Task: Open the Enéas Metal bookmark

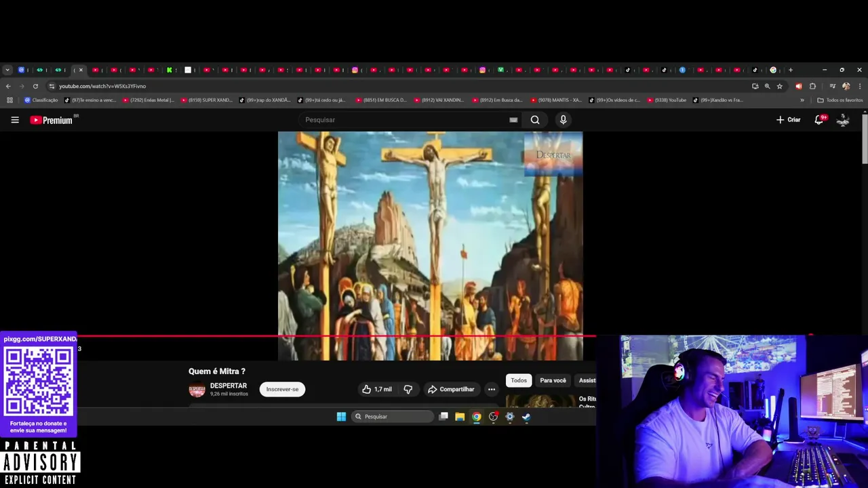Action: pos(148,100)
